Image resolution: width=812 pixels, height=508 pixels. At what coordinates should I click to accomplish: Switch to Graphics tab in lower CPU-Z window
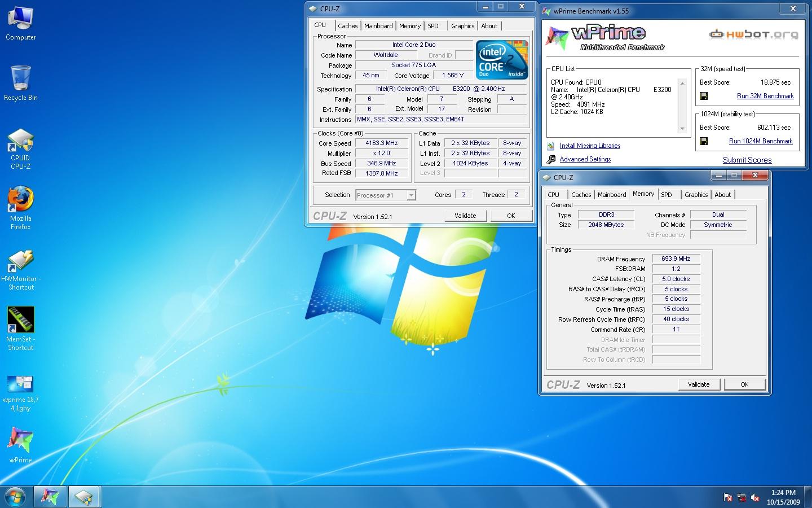coord(696,195)
